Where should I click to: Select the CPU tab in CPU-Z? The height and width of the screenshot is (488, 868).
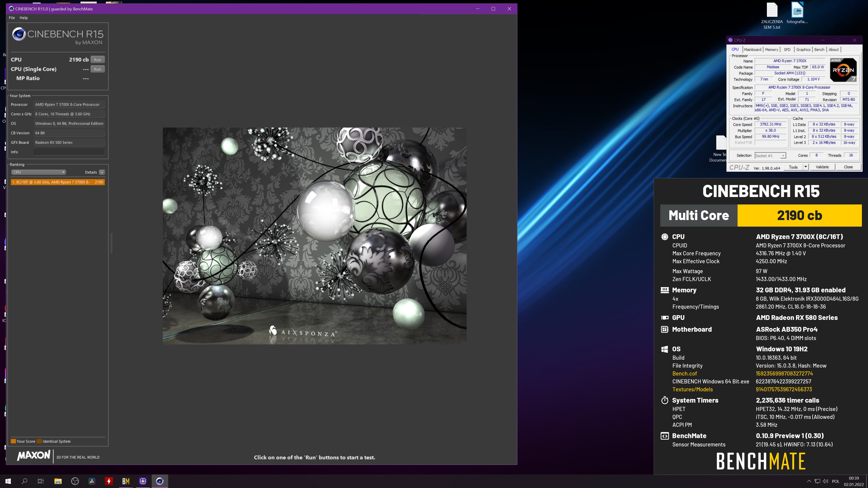point(735,49)
